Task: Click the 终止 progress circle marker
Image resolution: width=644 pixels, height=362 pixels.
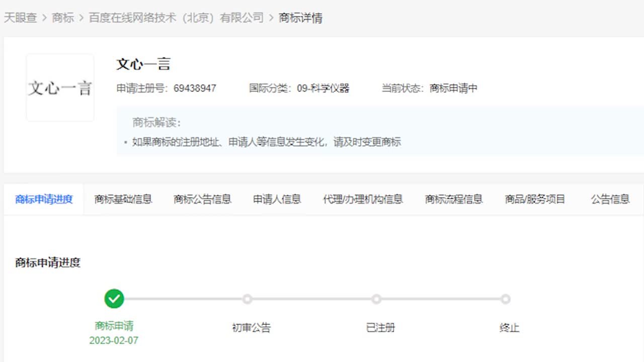Action: (505, 299)
